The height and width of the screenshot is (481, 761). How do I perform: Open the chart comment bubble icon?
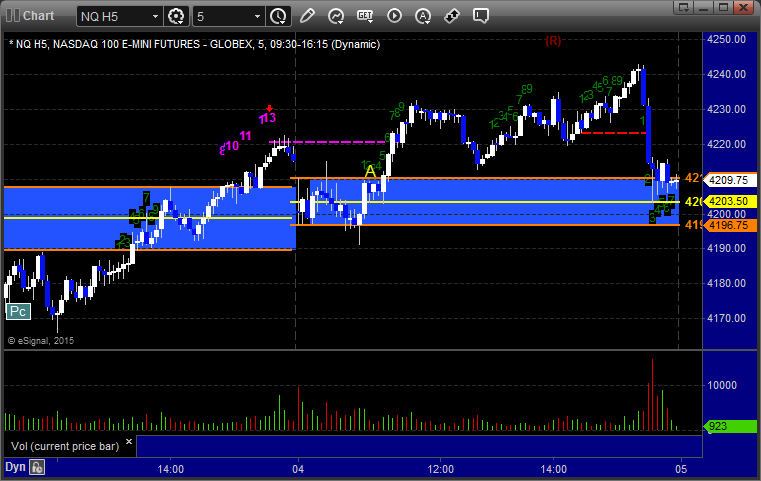click(481, 16)
